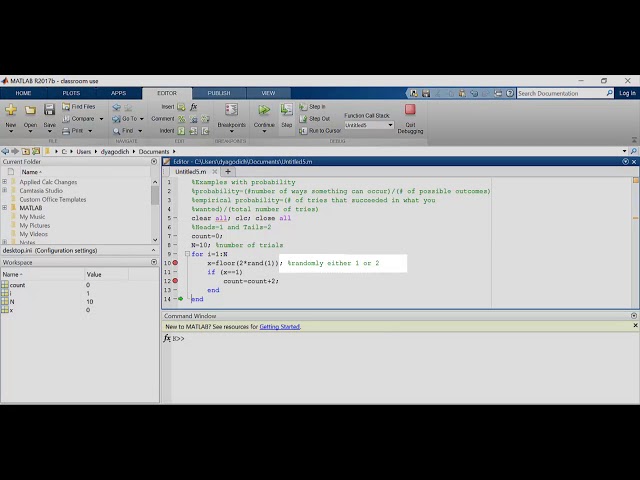Click the Search Documentation field
This screenshot has width=640, height=480.
(561, 93)
